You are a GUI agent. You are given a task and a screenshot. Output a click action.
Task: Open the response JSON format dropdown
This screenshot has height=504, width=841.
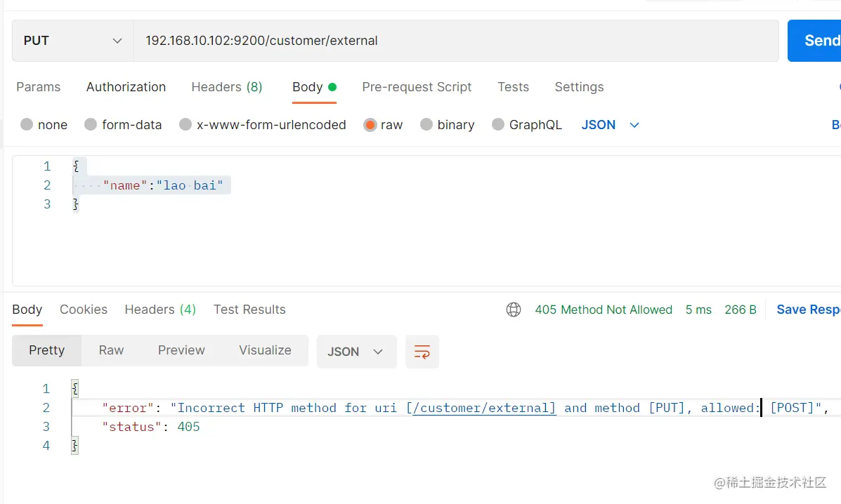coord(356,352)
